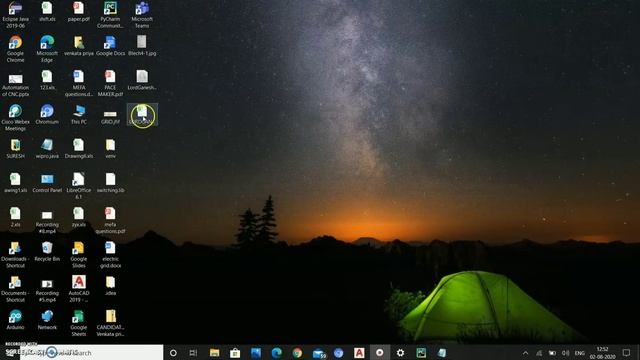The height and width of the screenshot is (360, 640).
Task: Open the network status tray icon
Action: [539, 353]
